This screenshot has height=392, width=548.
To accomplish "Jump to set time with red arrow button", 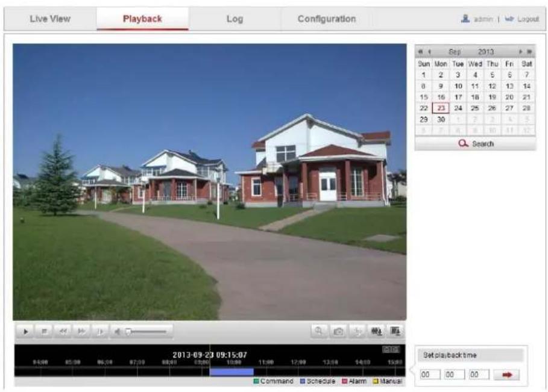I will point(507,375).
